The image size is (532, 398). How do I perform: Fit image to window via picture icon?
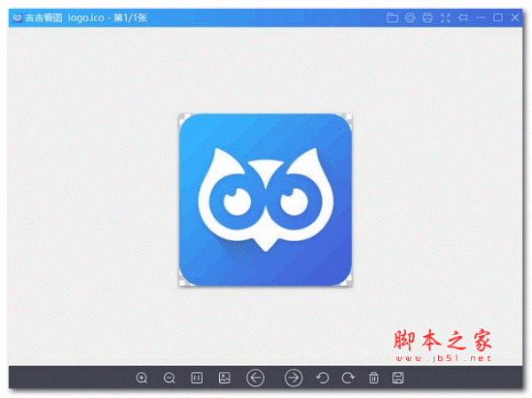tap(224, 378)
